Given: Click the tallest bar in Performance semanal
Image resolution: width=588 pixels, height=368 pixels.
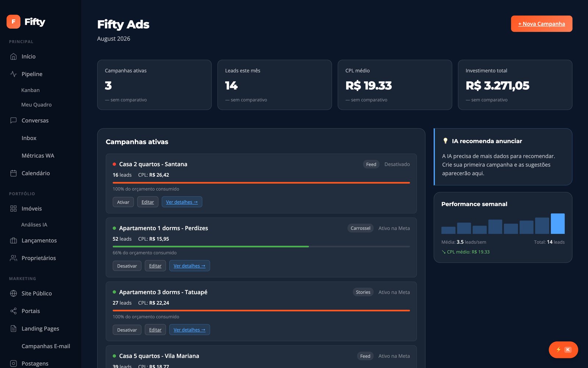Looking at the screenshot, I should 557,224.
